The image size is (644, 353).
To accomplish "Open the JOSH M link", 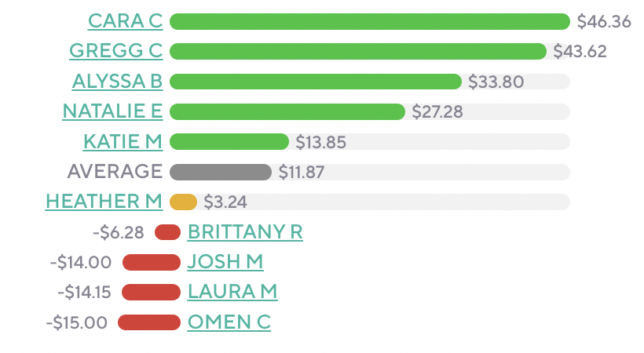I will (225, 262).
